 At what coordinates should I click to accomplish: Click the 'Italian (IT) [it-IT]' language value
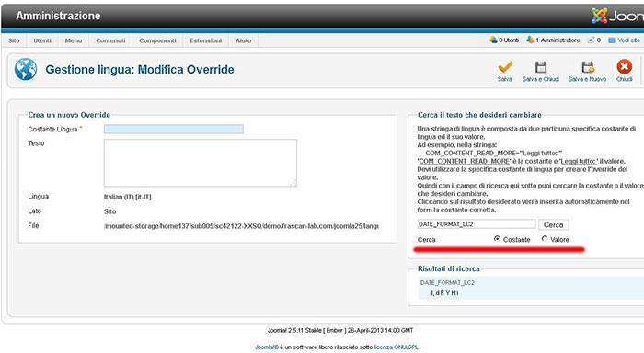pos(127,197)
